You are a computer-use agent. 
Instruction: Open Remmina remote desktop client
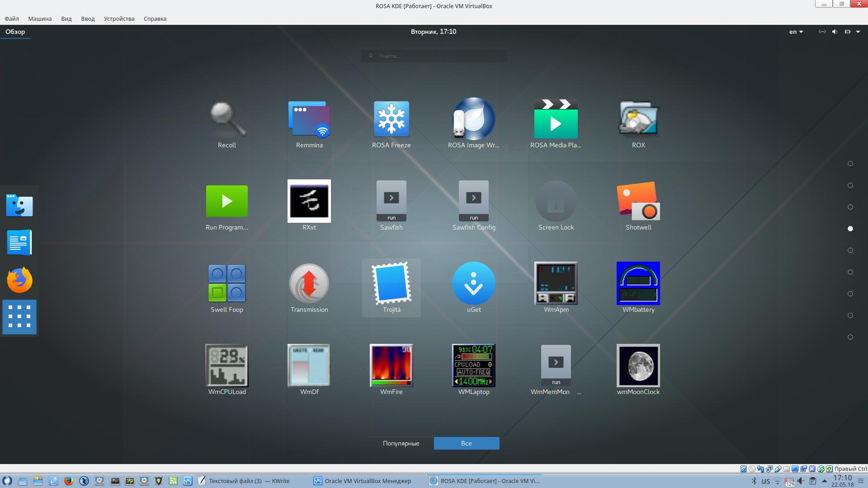(x=309, y=119)
